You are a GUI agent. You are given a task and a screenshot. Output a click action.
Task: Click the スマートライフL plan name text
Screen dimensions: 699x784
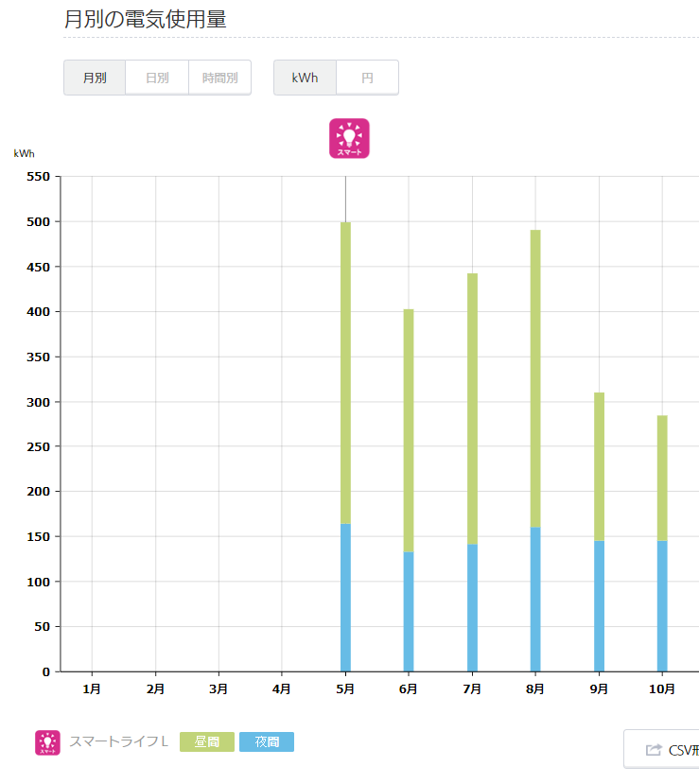point(118,741)
